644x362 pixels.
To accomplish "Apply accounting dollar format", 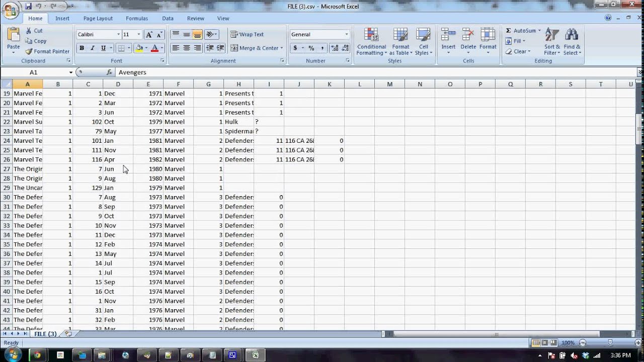I will pyautogui.click(x=295, y=48).
